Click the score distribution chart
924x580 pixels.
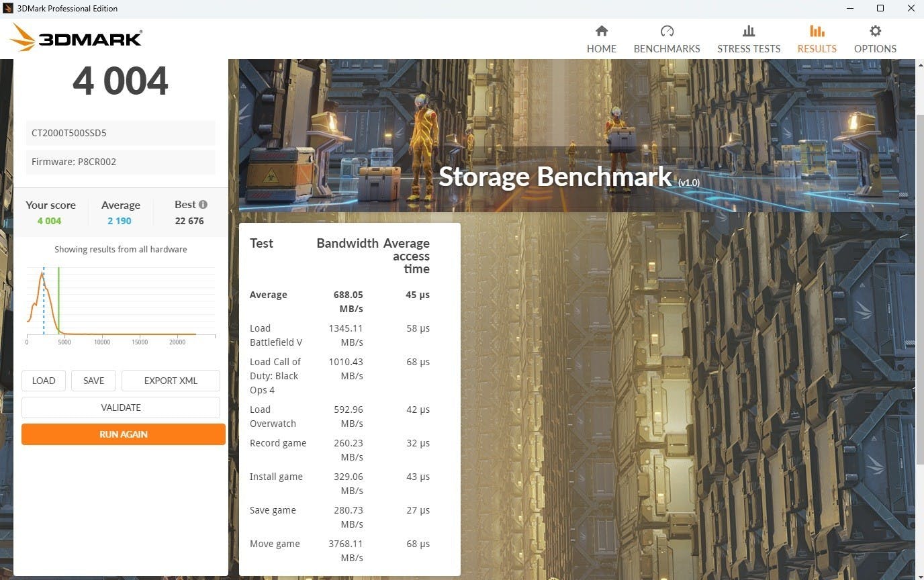[121, 303]
